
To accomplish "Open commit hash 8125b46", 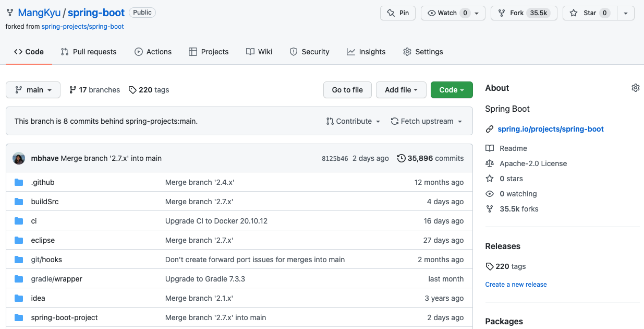I will pyautogui.click(x=335, y=158).
